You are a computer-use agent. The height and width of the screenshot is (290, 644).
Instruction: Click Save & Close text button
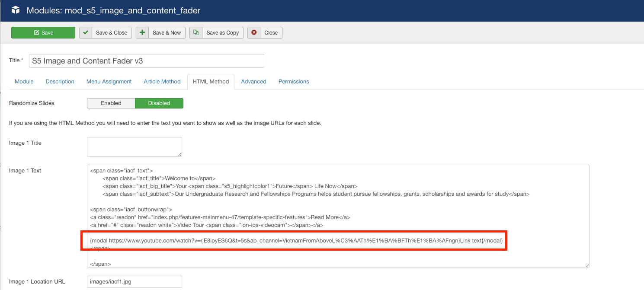coord(112,33)
